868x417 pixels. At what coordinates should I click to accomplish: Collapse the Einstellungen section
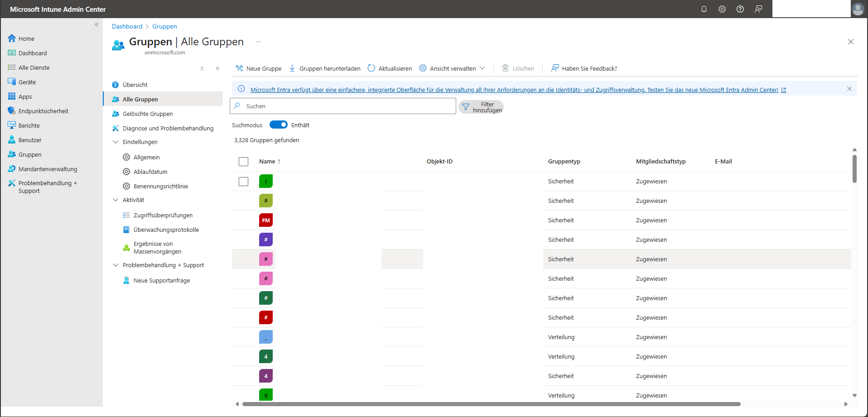[116, 142]
